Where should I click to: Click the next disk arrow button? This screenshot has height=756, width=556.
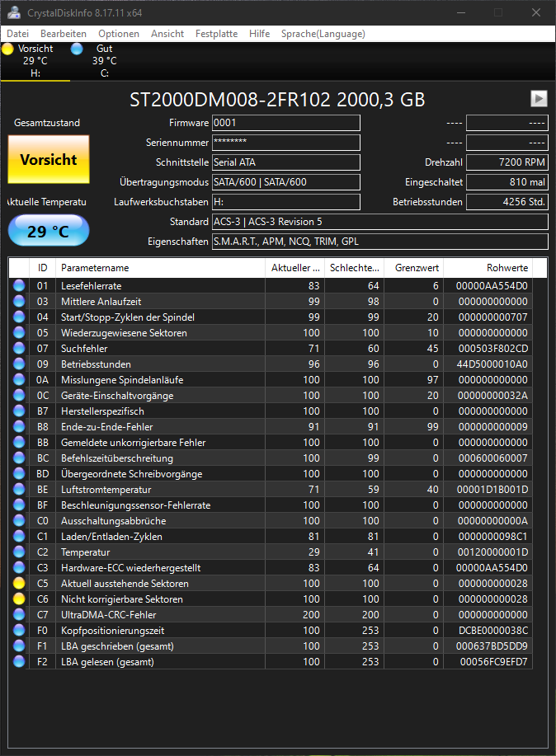[539, 98]
